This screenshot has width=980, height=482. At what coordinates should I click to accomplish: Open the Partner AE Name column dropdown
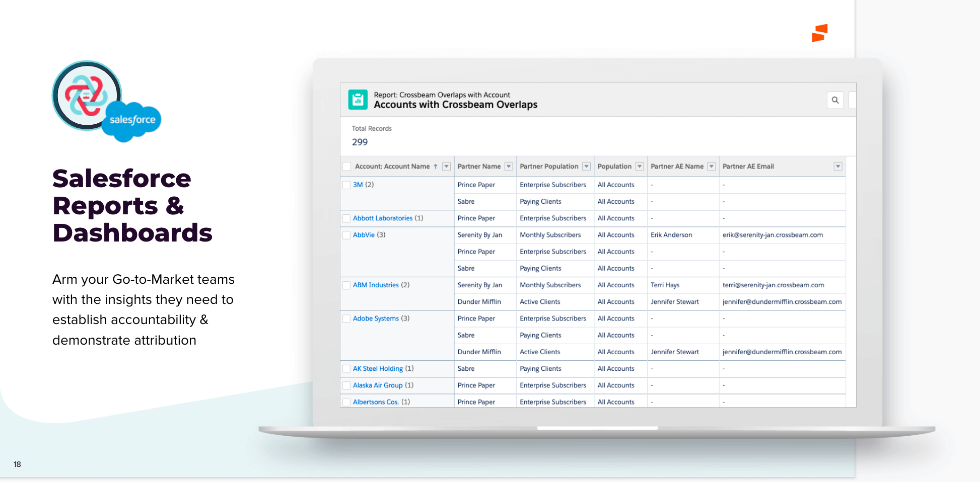pos(712,167)
